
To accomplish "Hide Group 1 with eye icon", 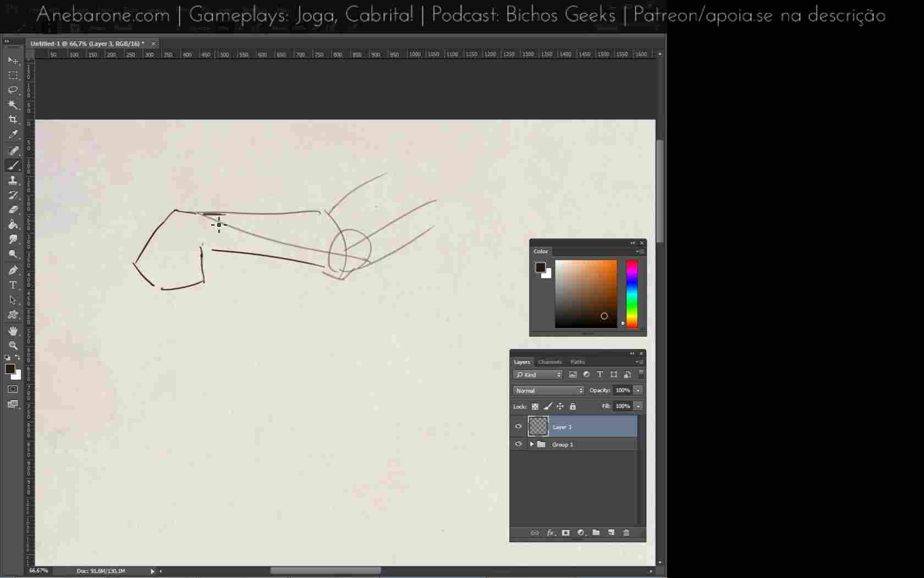I will click(518, 444).
